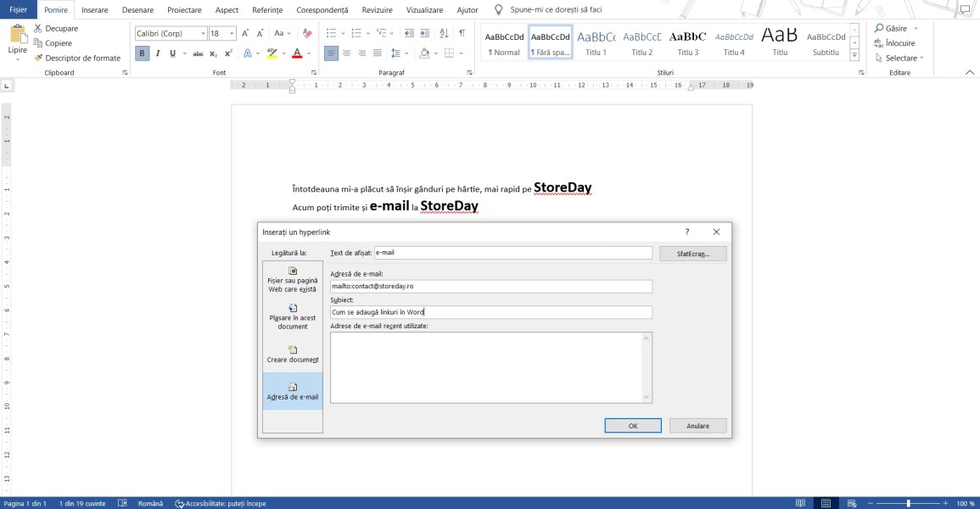Click Text de afișat field
The image size is (980, 509).
513,253
